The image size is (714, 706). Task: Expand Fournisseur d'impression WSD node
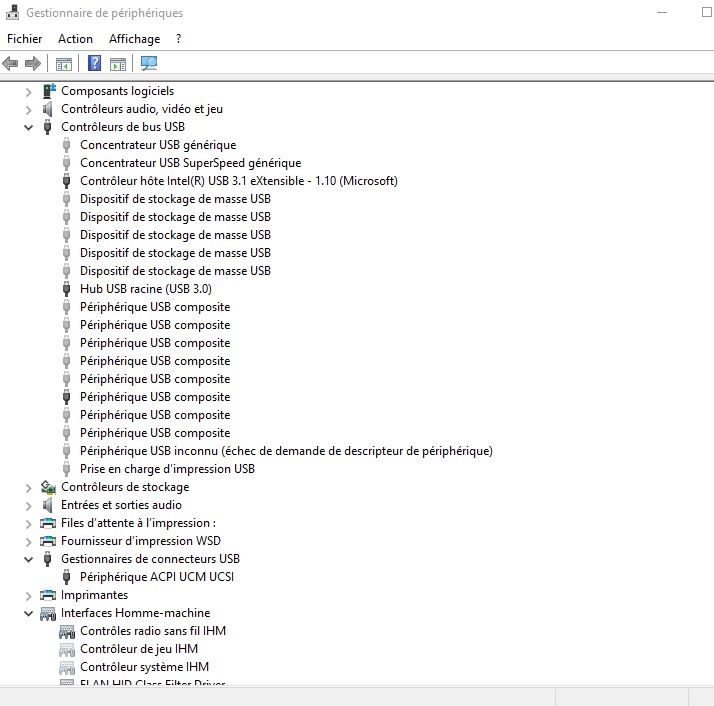pos(29,542)
